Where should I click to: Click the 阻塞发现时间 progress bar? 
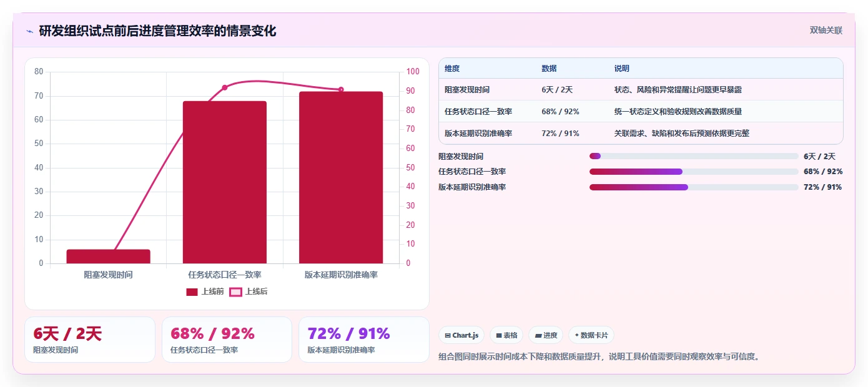tap(694, 156)
